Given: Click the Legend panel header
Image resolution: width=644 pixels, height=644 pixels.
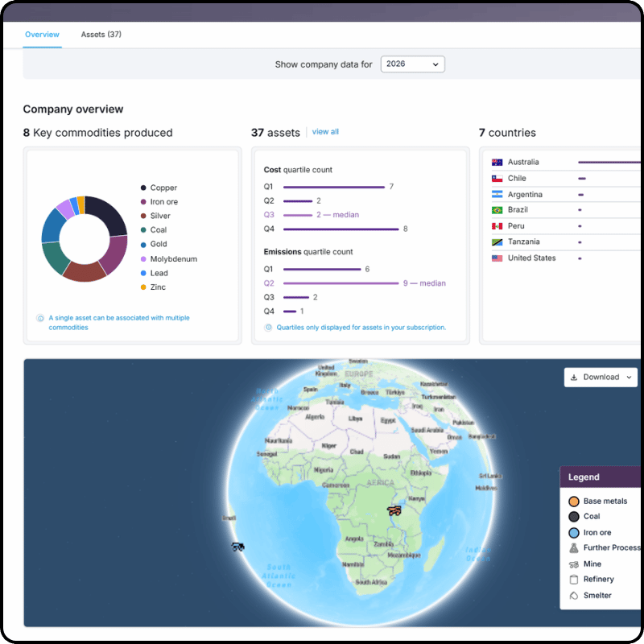Looking at the screenshot, I should point(601,477).
